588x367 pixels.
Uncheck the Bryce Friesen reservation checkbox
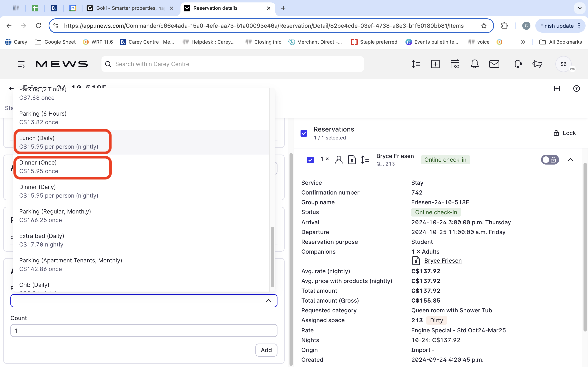click(x=310, y=160)
